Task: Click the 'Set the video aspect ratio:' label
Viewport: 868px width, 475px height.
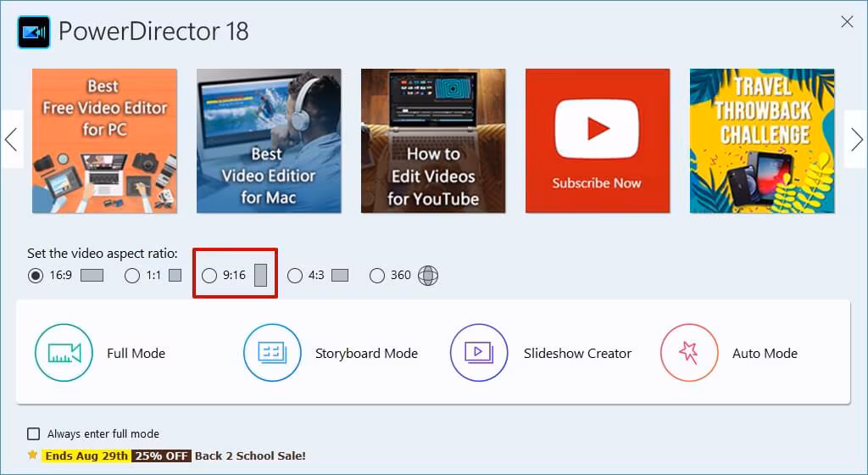Action: (x=103, y=253)
